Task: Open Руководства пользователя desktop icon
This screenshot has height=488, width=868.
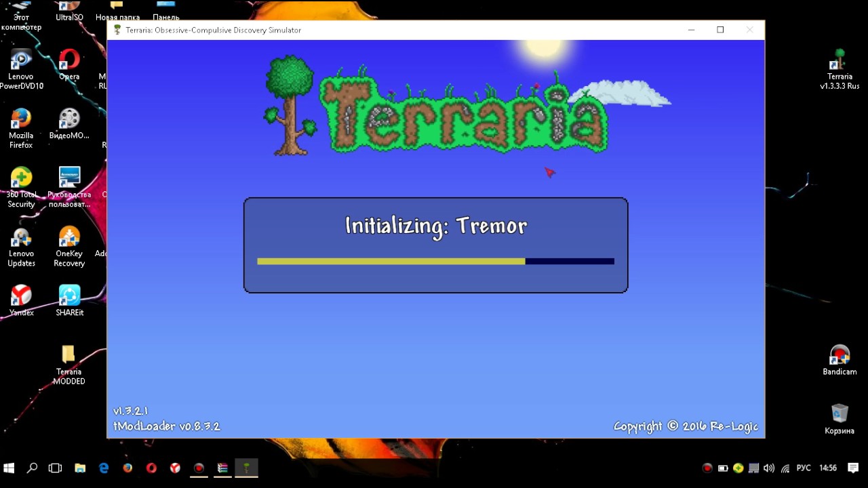Action: (69, 188)
